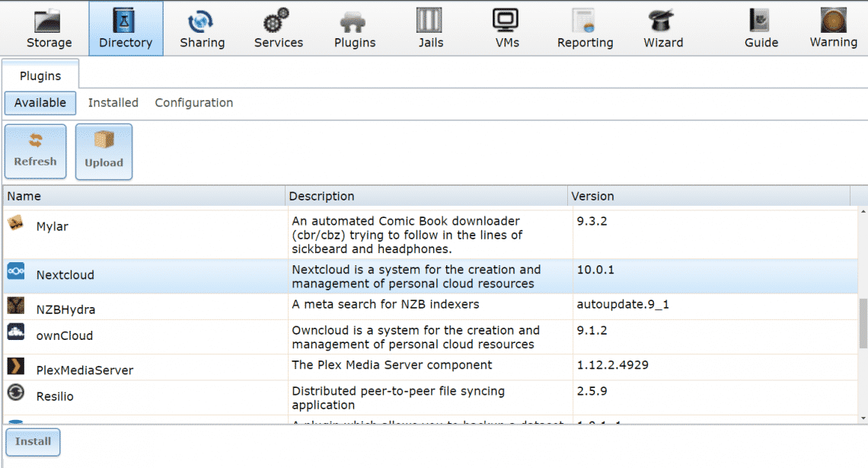
Task: Open the Services gear icon
Action: [276, 21]
